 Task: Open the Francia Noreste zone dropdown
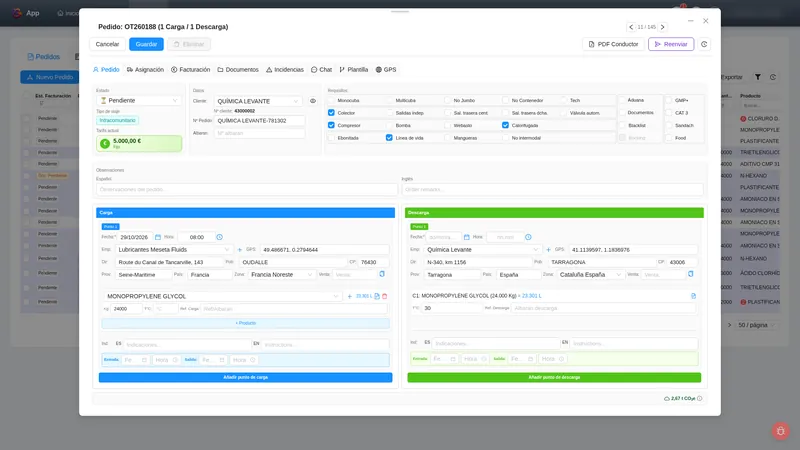coord(281,274)
